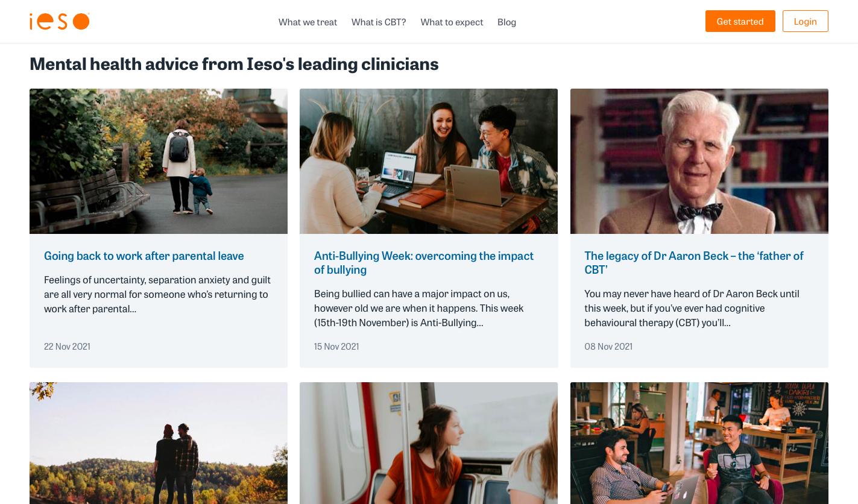
Task: Open Anti-Bullying Week article title
Action: point(424,262)
